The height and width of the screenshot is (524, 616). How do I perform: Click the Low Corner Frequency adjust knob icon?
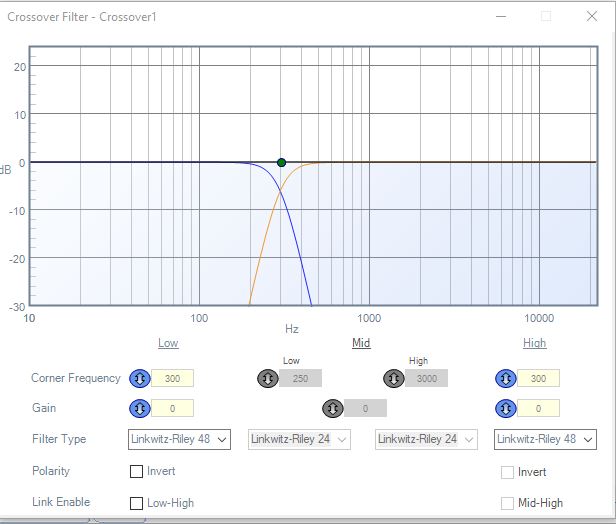[139, 379]
